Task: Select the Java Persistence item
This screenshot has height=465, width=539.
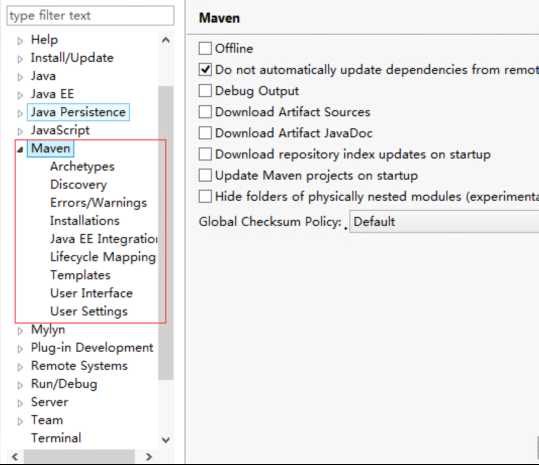Action: coord(78,112)
